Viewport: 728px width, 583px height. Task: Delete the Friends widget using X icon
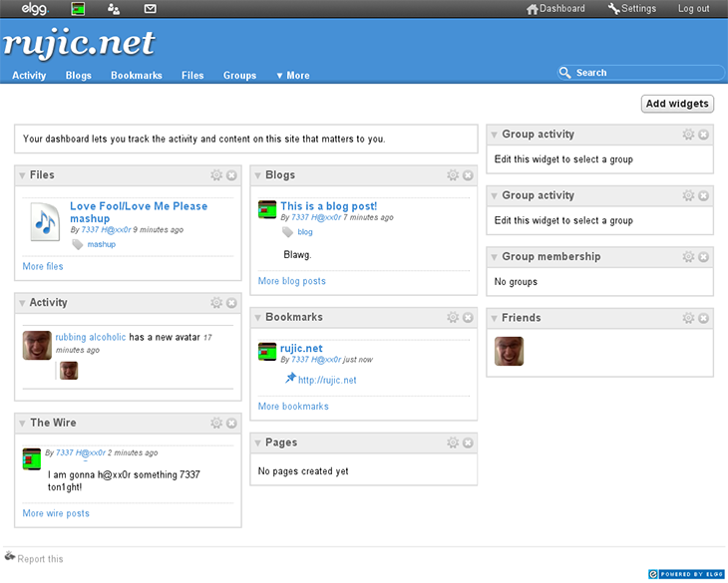tap(703, 318)
